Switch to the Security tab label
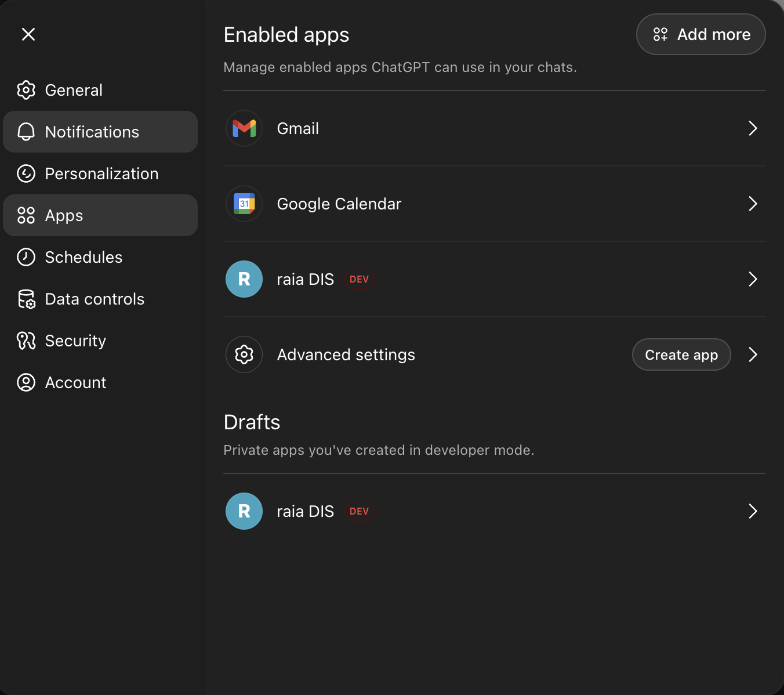Screen dimensions: 784x695 coord(75,341)
